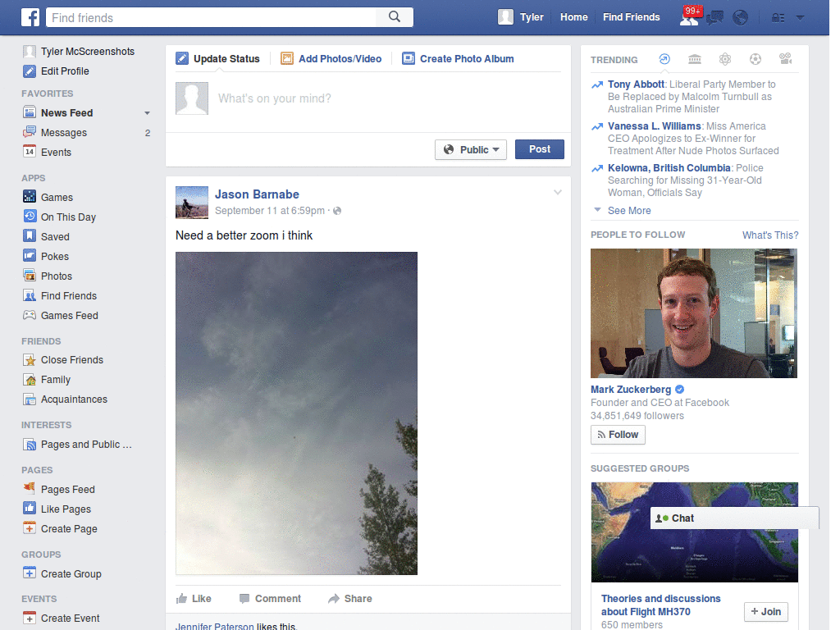Open the messages chat bubbles icon in top bar
The image size is (840, 630).
click(x=714, y=18)
